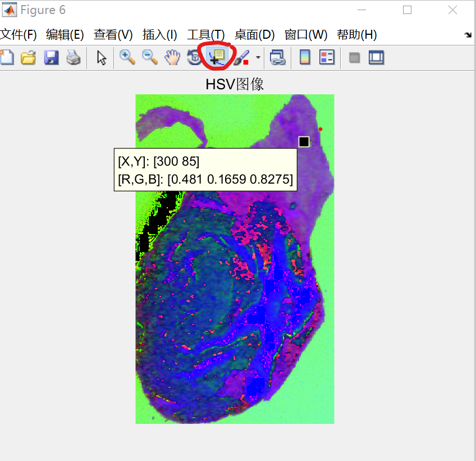This screenshot has width=476, height=461.
Task: Select the Zoom In tool
Action: (127, 57)
